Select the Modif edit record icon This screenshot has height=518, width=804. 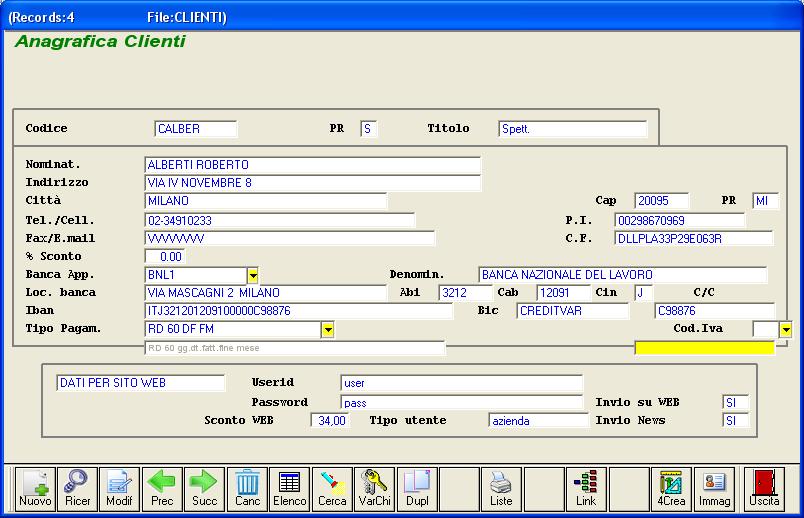tap(119, 489)
